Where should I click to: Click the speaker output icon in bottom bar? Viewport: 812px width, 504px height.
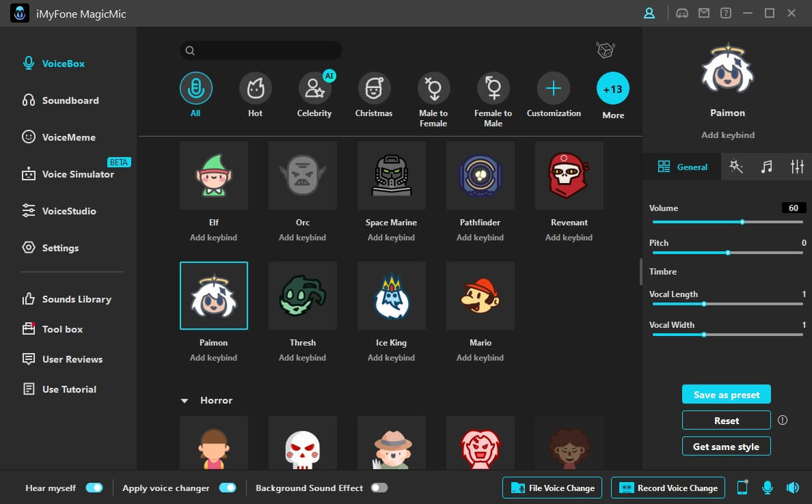793,488
